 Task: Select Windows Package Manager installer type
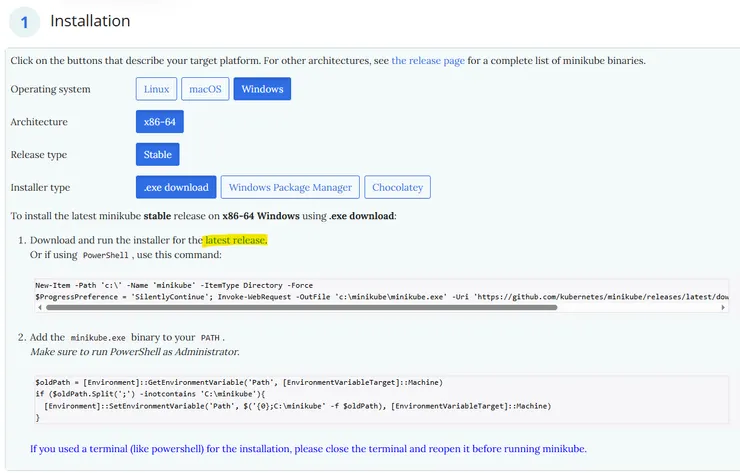pos(290,187)
